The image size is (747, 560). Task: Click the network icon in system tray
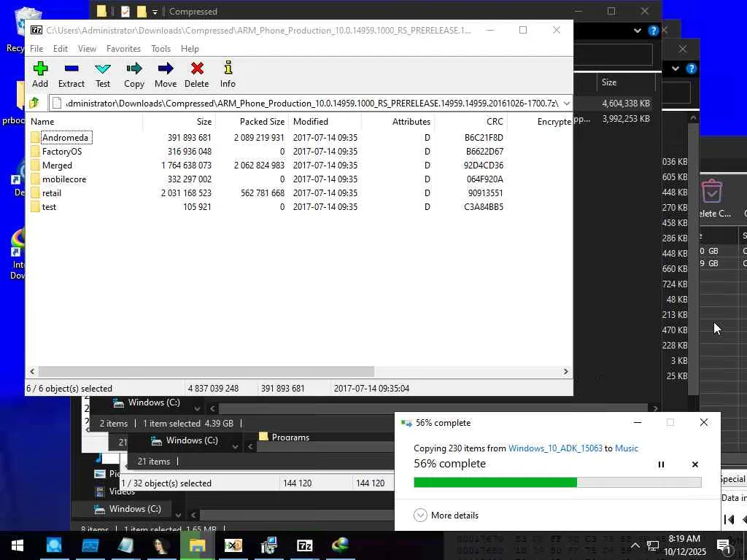click(x=653, y=545)
